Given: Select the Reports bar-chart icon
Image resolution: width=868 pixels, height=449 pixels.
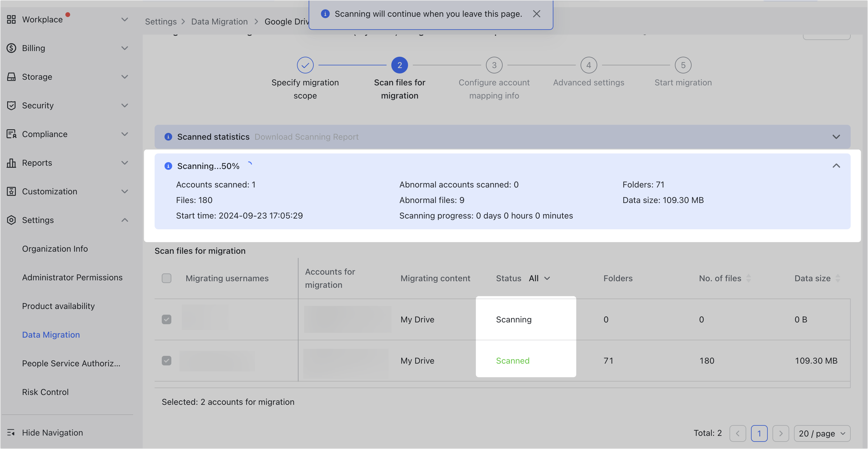Looking at the screenshot, I should pos(11,162).
